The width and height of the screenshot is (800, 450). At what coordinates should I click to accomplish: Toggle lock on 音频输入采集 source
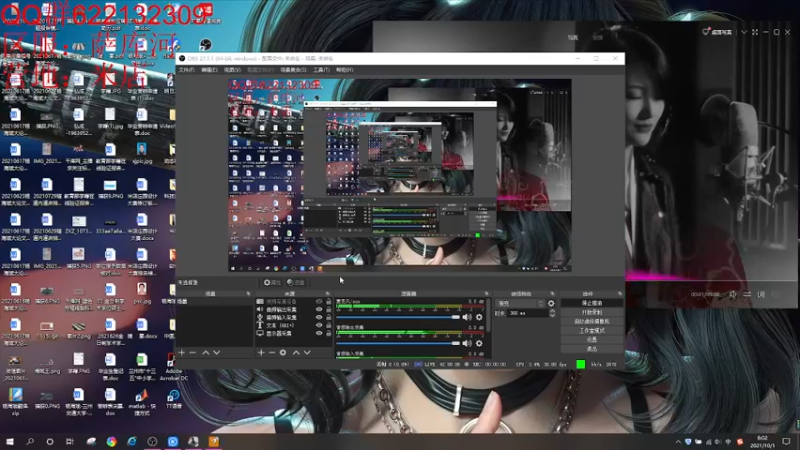328,317
